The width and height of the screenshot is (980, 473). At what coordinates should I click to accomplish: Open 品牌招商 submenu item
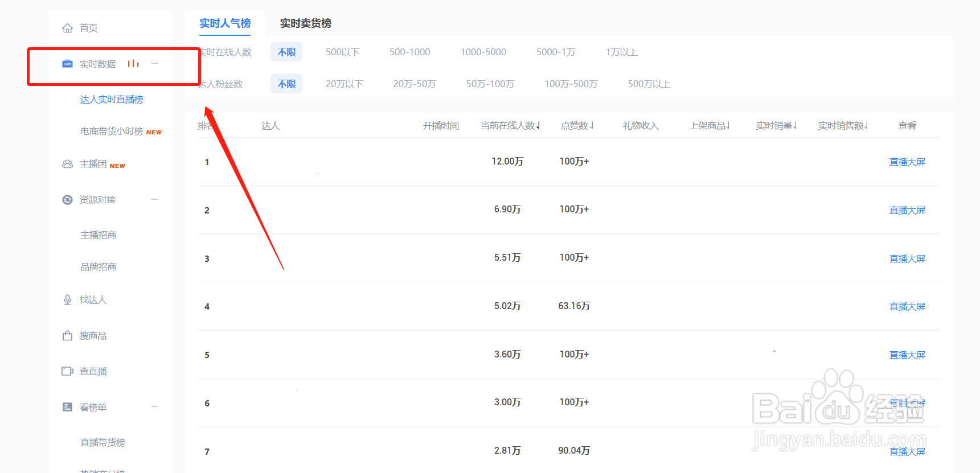tap(98, 267)
